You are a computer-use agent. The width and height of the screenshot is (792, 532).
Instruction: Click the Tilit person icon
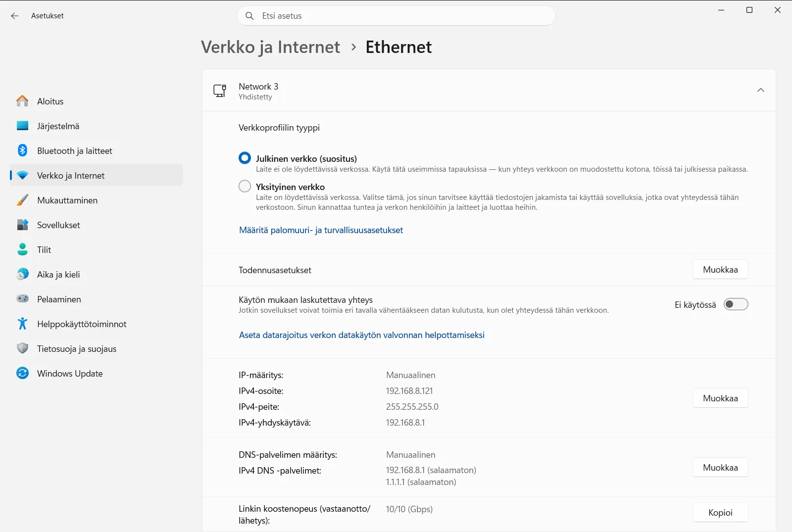22,249
